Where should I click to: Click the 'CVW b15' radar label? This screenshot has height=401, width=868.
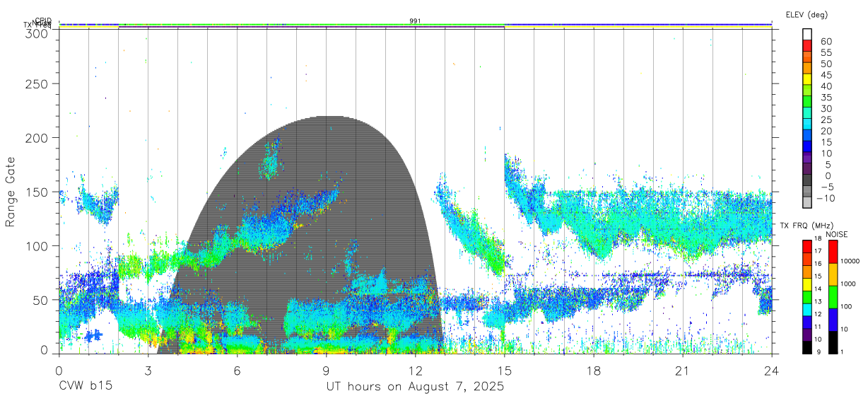click(85, 387)
